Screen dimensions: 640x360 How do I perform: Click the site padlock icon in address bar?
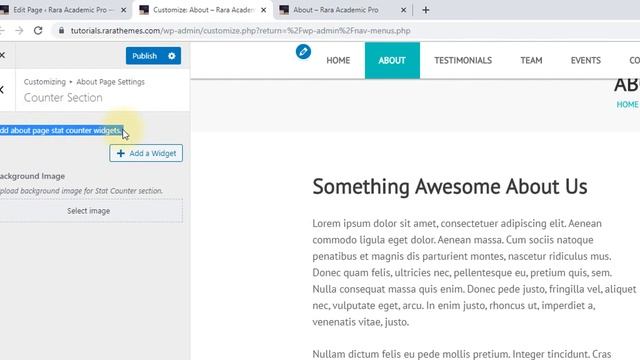click(61, 31)
